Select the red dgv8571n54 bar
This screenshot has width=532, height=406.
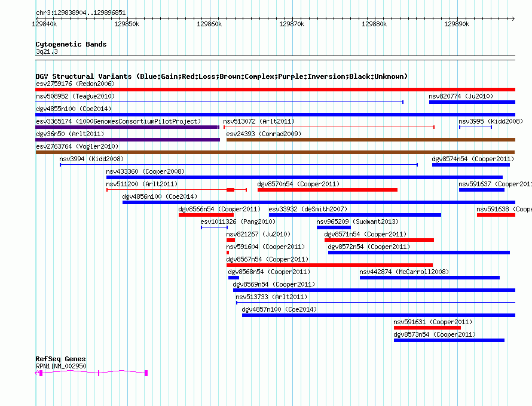[379, 240]
